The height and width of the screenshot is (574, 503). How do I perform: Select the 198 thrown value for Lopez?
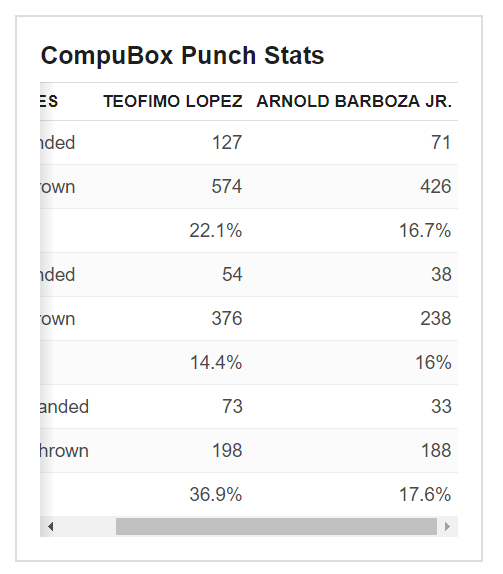click(227, 450)
